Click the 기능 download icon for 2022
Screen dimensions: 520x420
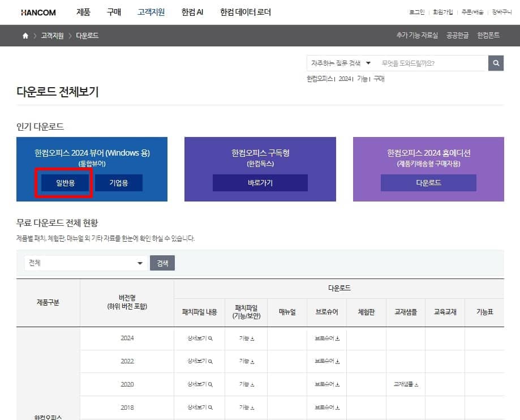coord(246,361)
